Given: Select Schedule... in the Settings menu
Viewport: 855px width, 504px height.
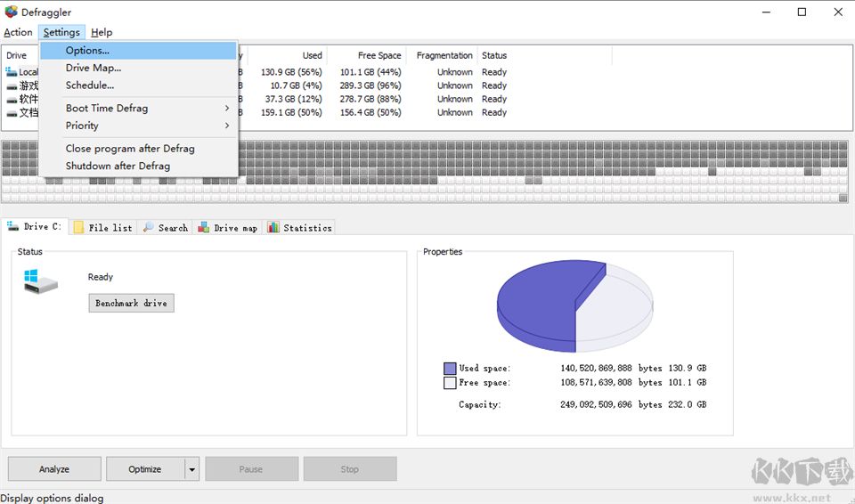Looking at the screenshot, I should pyautogui.click(x=90, y=85).
